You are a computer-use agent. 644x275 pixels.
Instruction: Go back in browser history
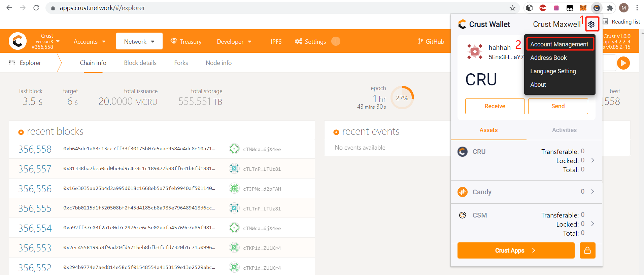point(9,8)
